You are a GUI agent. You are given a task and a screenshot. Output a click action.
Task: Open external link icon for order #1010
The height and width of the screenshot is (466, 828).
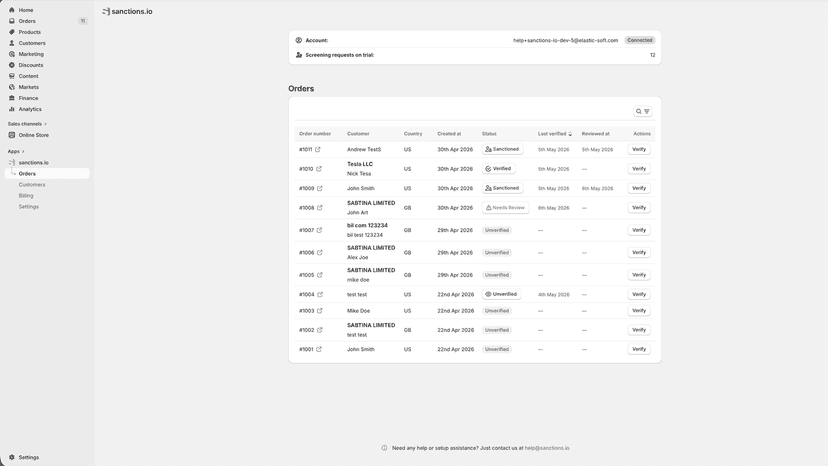coord(319,169)
